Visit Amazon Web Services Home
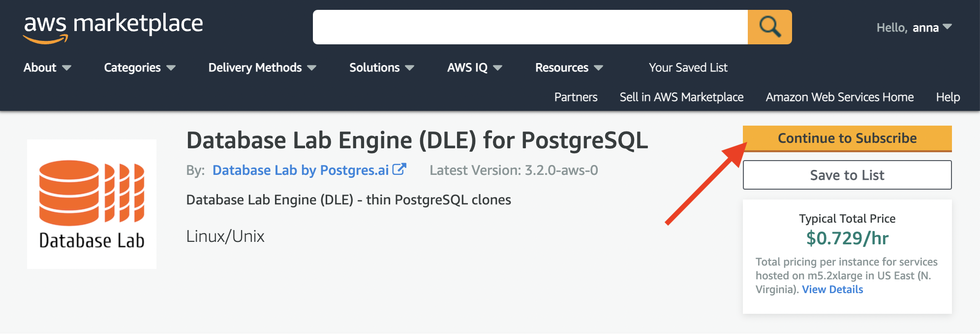The height and width of the screenshot is (334, 980). tap(839, 97)
